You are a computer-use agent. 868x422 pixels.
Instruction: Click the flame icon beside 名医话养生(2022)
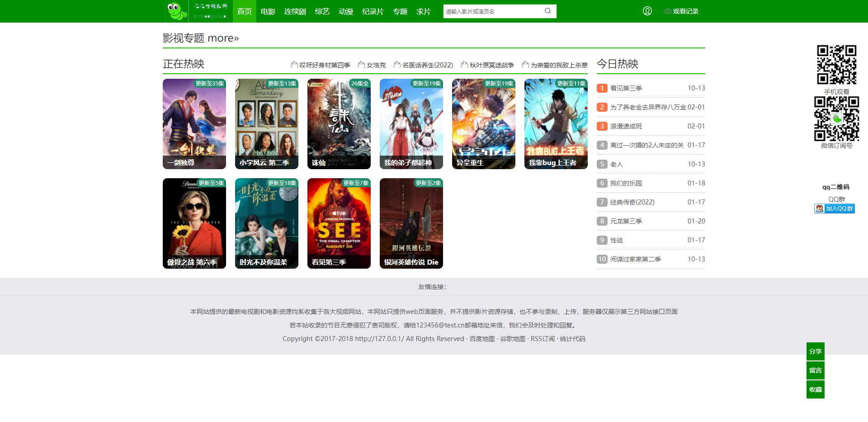[x=397, y=65]
